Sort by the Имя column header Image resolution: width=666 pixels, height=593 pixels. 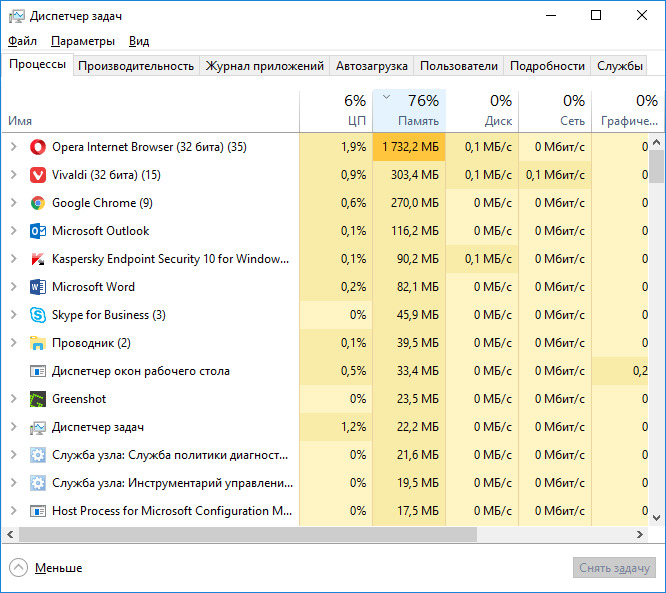coord(150,111)
